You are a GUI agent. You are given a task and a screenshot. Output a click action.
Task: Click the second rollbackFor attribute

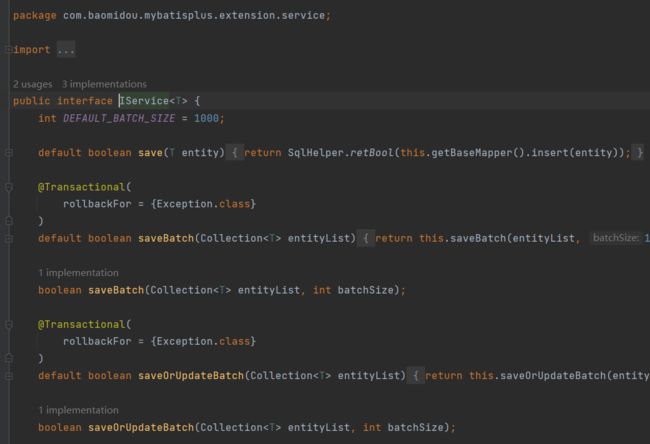[97, 342]
